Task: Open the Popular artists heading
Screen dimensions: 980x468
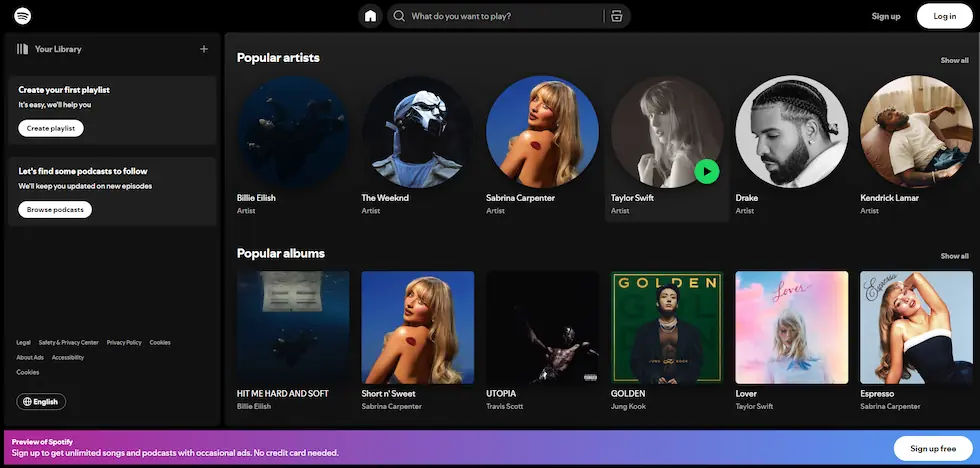Action: (278, 57)
